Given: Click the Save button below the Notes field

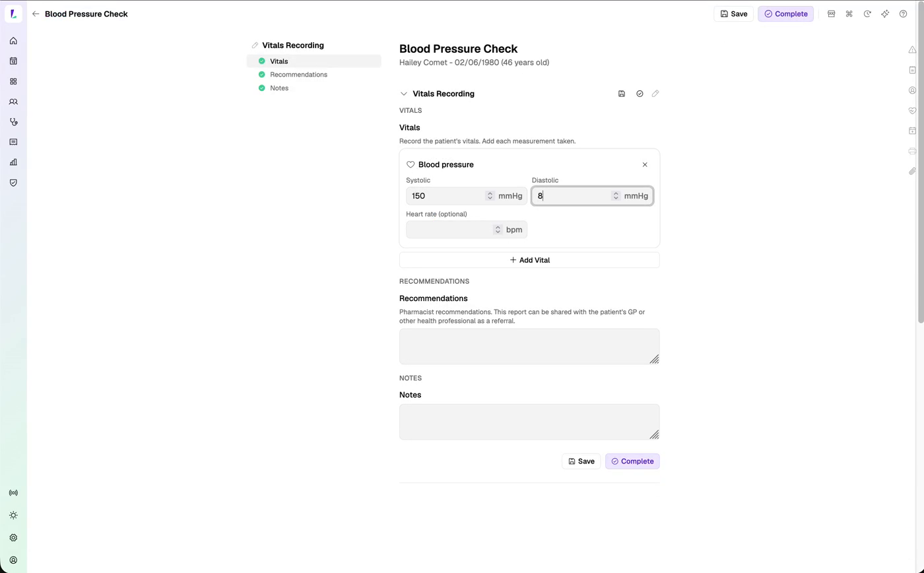Looking at the screenshot, I should pos(581,461).
